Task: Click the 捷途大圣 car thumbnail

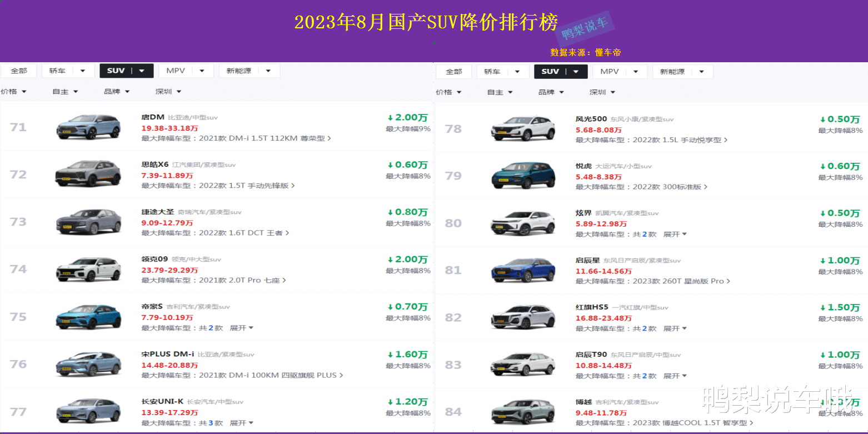Action: tap(88, 222)
